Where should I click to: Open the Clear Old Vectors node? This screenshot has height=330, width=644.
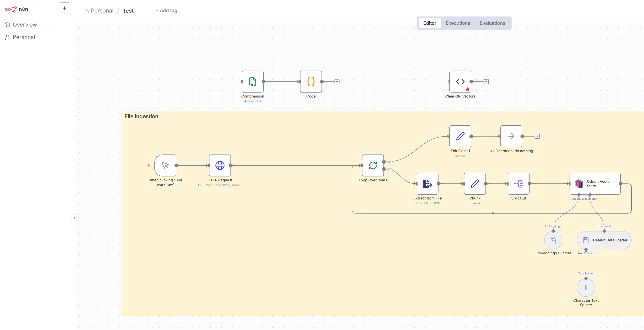click(x=460, y=82)
